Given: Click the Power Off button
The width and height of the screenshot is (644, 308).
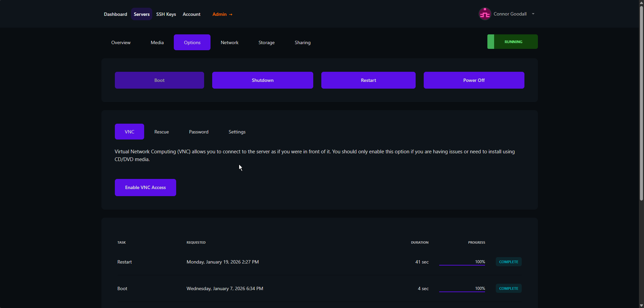Looking at the screenshot, I should pos(474,80).
